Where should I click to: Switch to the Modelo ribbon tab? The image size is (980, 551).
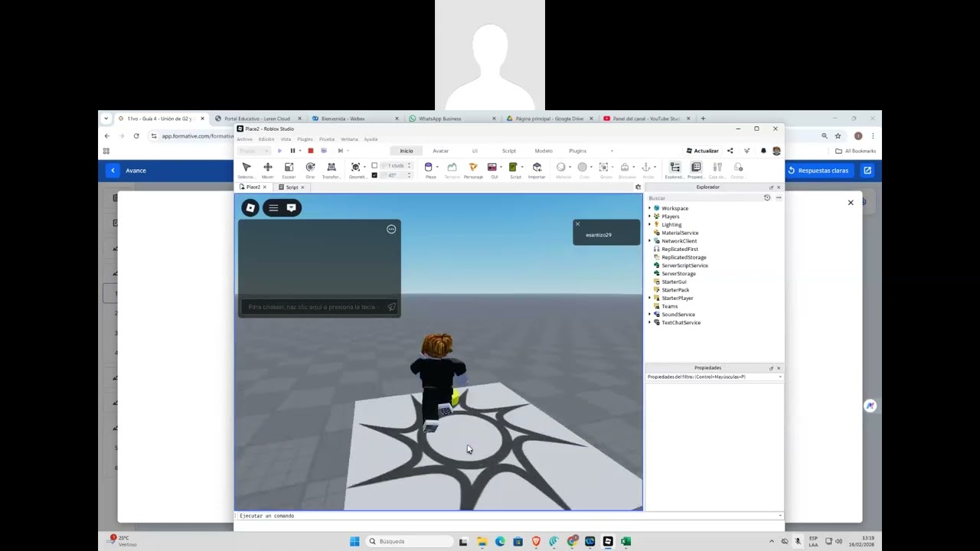[544, 151]
